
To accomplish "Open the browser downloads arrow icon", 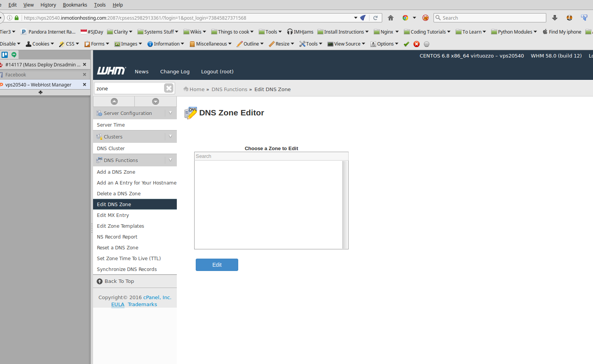I will [555, 18].
